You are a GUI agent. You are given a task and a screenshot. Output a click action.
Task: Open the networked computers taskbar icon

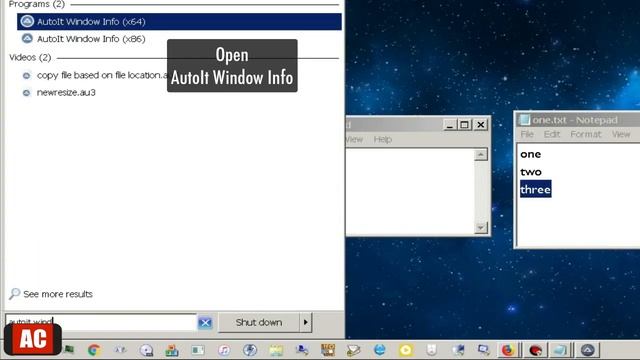pyautogui.click(x=458, y=350)
